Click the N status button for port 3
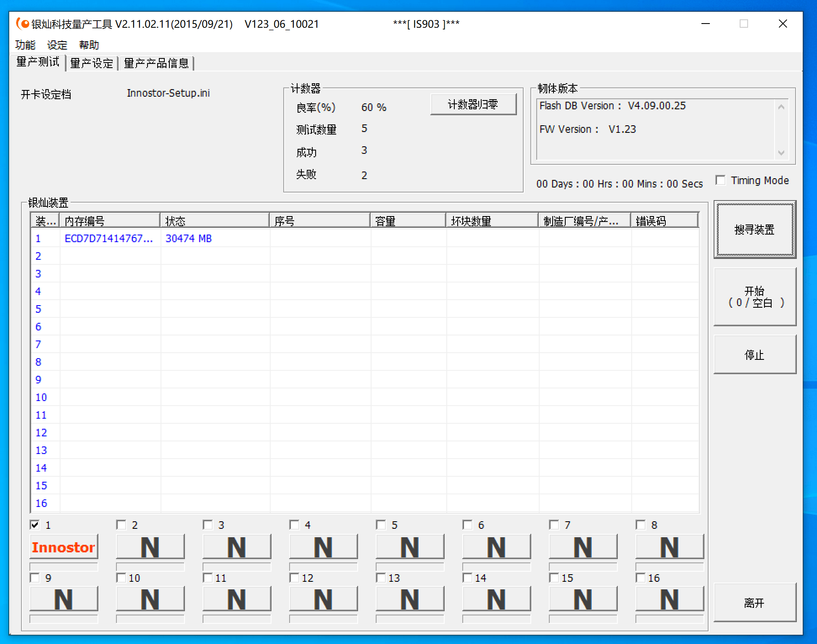This screenshot has height=644, width=817. 237,547
